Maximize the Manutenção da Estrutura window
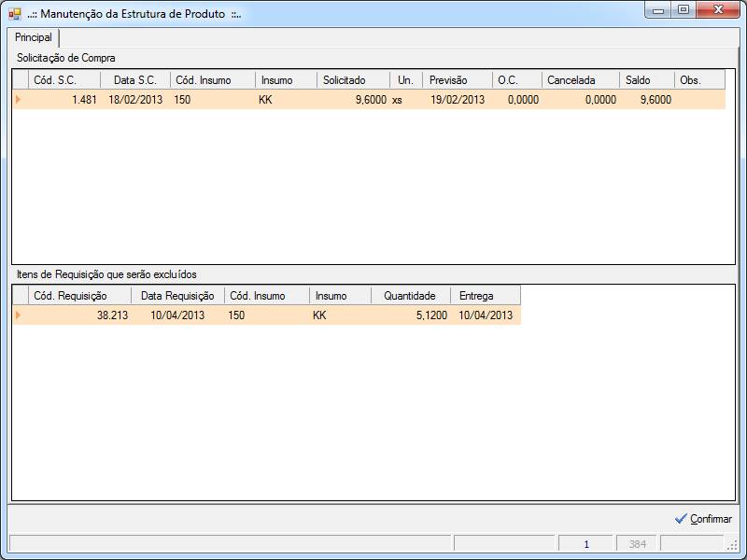This screenshot has width=747, height=560. [684, 10]
